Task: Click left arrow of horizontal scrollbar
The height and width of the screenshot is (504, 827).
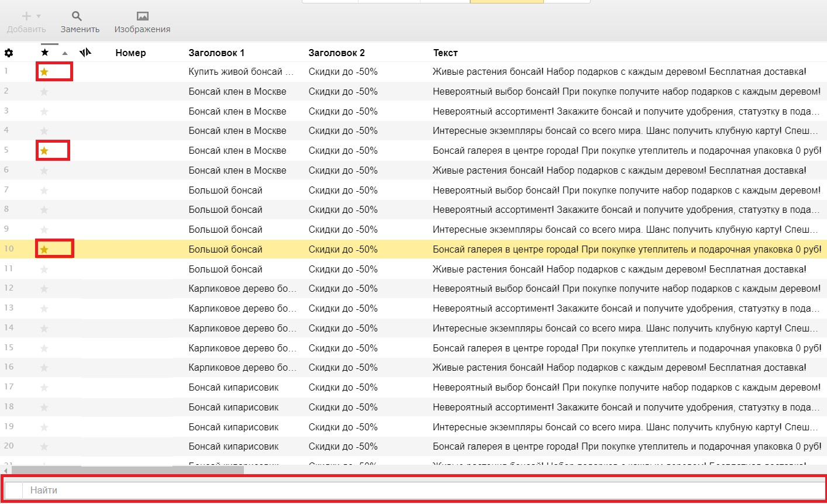Action: tap(6, 470)
